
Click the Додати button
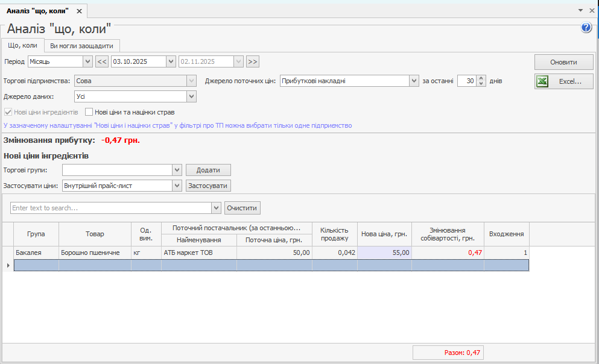coord(208,171)
